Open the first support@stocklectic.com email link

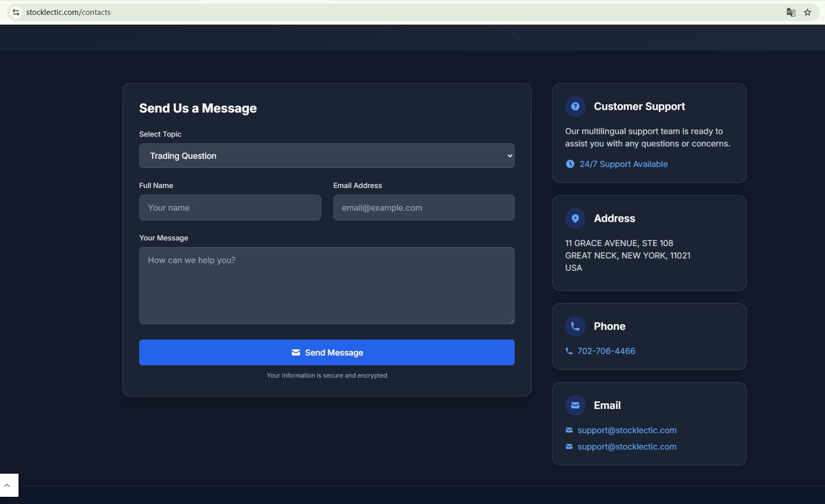tap(626, 430)
